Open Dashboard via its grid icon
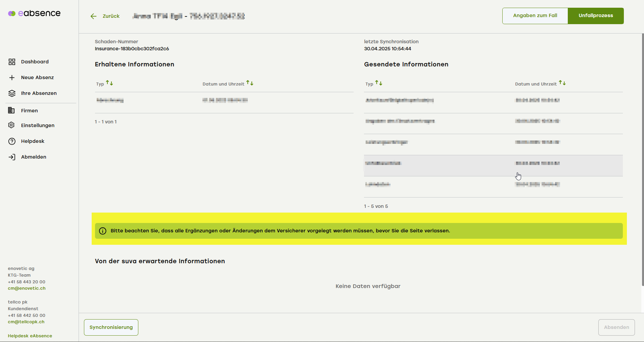Screen dimensions: 644x342 (x=12, y=62)
